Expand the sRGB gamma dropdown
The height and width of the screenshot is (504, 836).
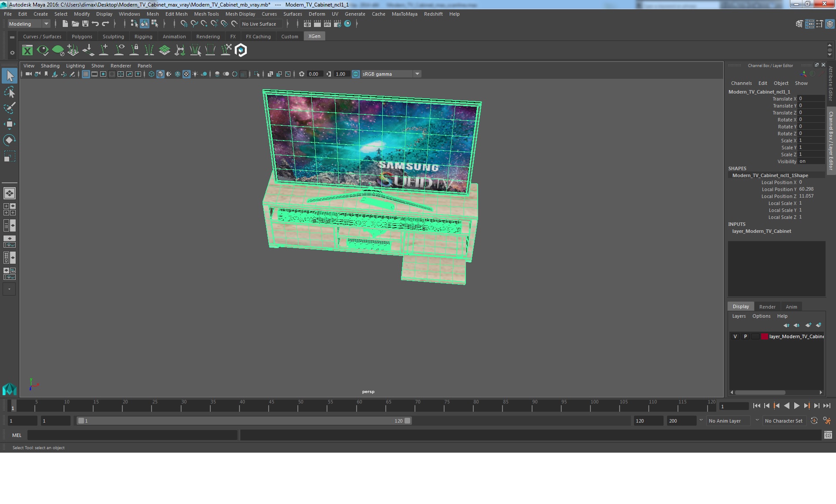(x=417, y=74)
